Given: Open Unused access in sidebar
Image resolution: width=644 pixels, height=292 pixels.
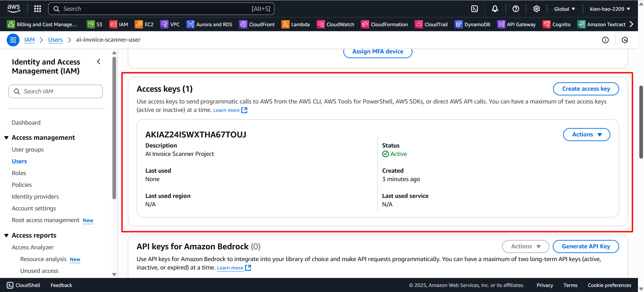Looking at the screenshot, I should pyautogui.click(x=39, y=271).
